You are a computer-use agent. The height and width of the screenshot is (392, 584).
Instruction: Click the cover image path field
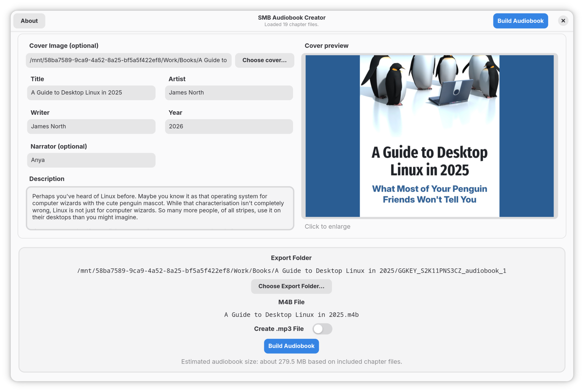[129, 60]
